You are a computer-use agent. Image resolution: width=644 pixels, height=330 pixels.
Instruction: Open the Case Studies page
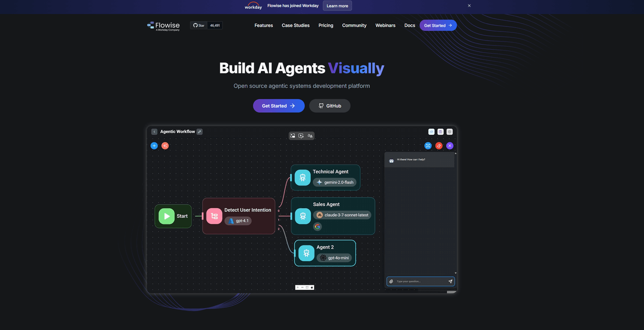point(296,25)
